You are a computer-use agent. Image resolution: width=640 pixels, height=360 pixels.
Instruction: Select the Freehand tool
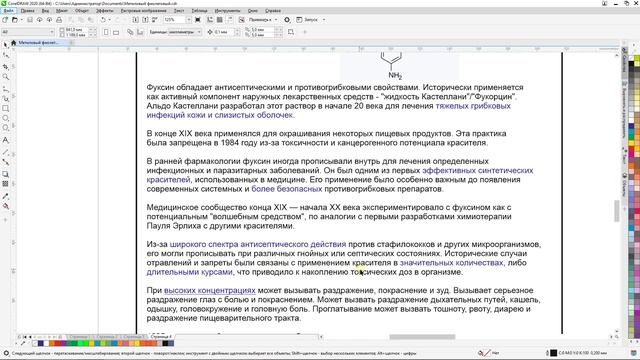click(6, 88)
